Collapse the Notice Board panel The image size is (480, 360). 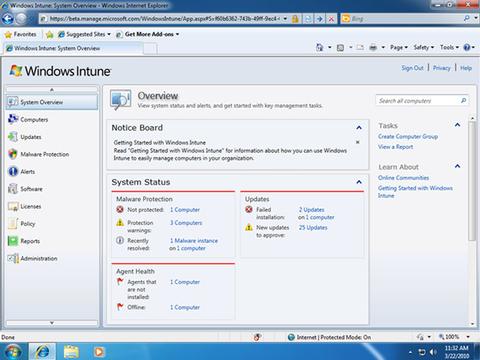pyautogui.click(x=359, y=128)
